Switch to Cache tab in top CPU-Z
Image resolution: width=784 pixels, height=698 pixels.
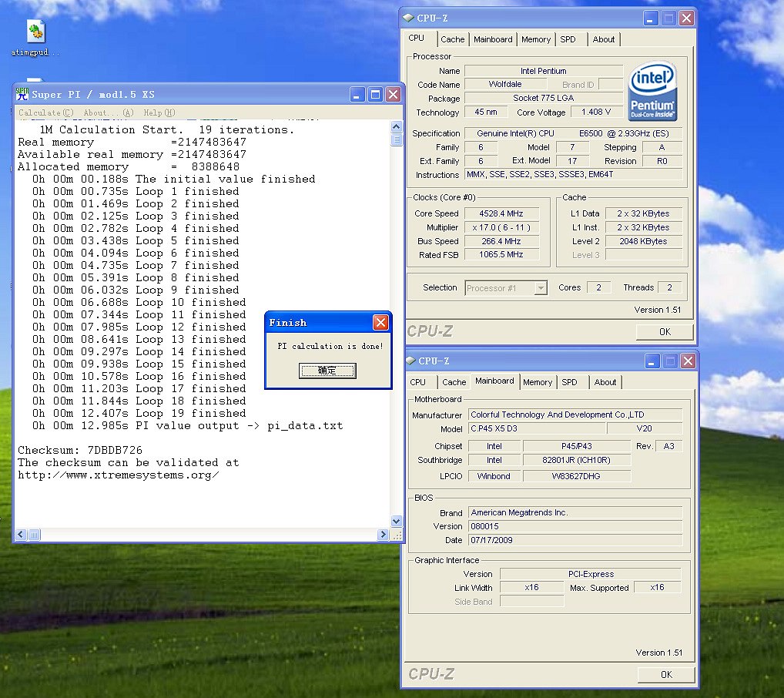(x=453, y=39)
